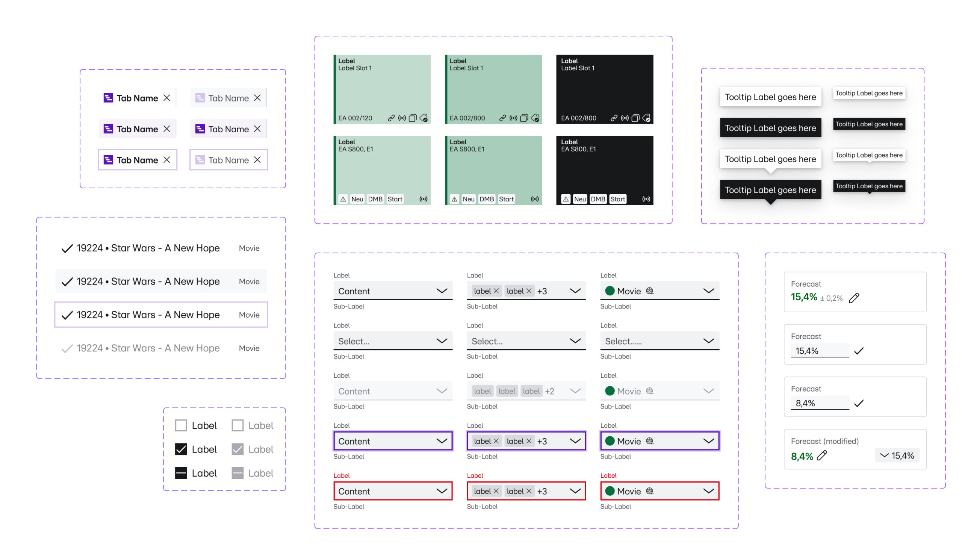Check the enabled empty Label checkbox

[x=181, y=425]
